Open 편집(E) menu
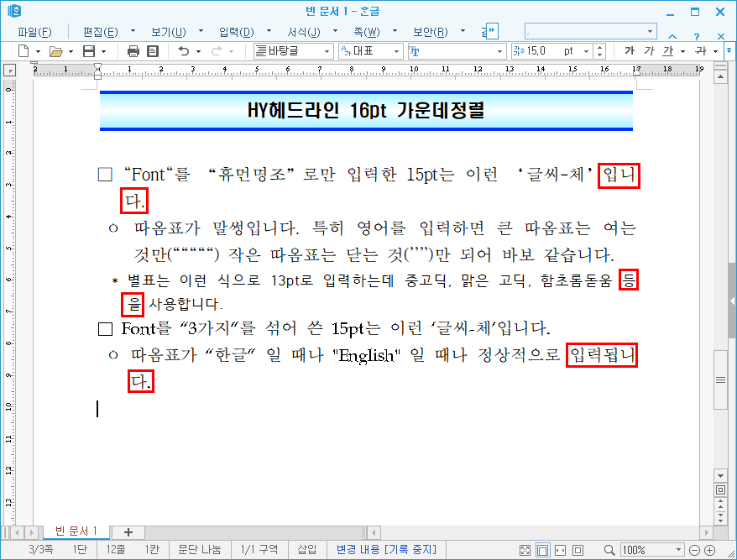Image resolution: width=737 pixels, height=560 pixels. (100, 32)
